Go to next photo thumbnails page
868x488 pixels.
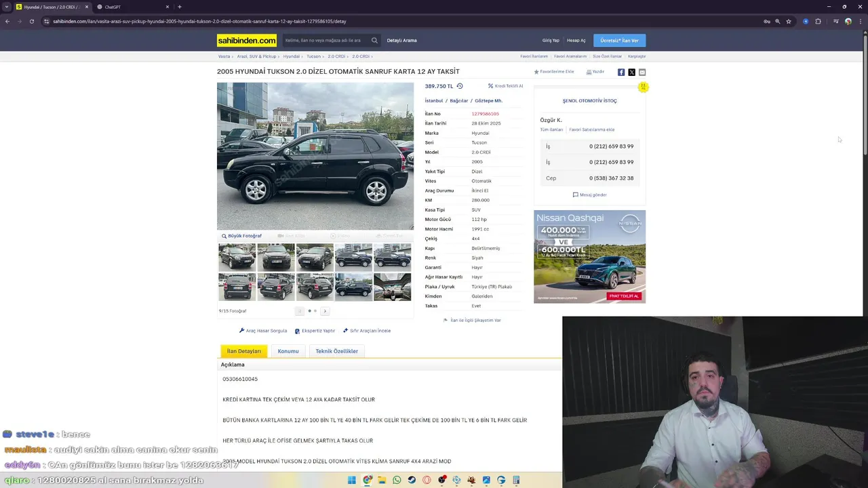(x=325, y=311)
